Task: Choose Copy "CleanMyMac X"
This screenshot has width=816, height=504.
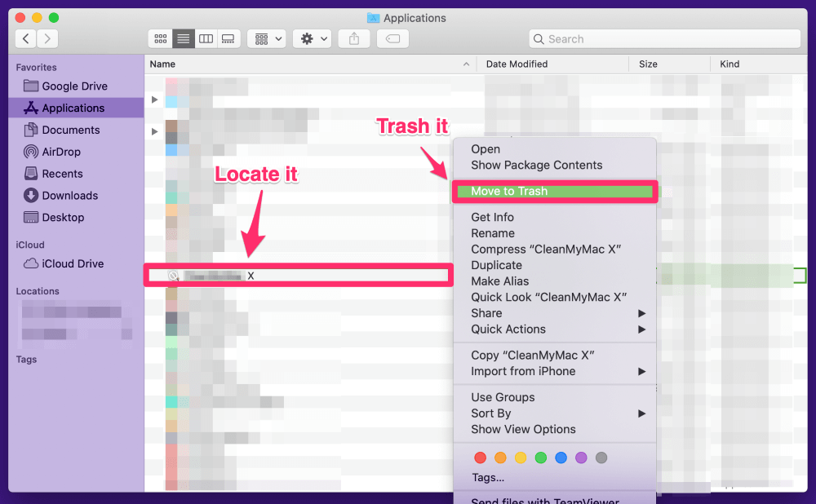Action: click(x=555, y=356)
